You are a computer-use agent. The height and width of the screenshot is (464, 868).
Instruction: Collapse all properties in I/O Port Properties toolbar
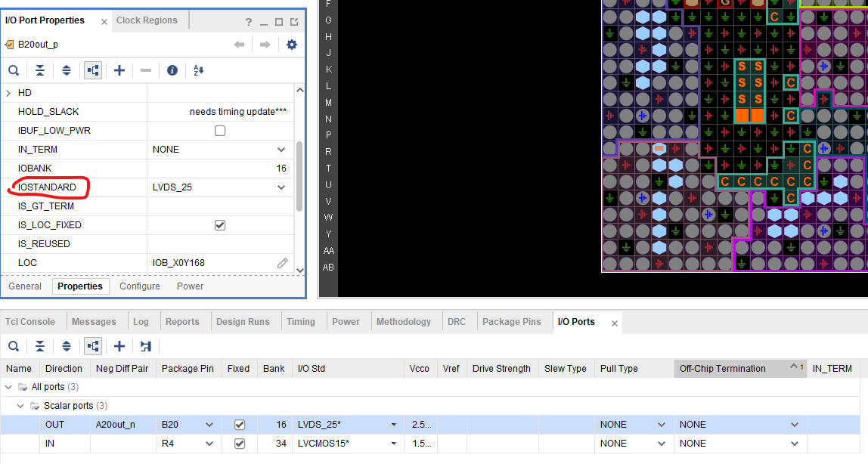coord(40,70)
